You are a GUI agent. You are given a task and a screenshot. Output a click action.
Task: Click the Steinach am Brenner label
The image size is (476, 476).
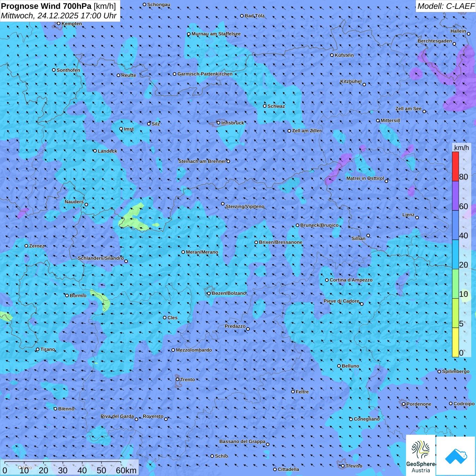202,161
